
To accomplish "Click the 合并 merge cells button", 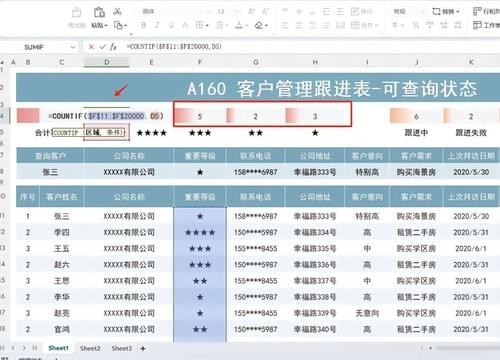I will [x=364, y=25].
